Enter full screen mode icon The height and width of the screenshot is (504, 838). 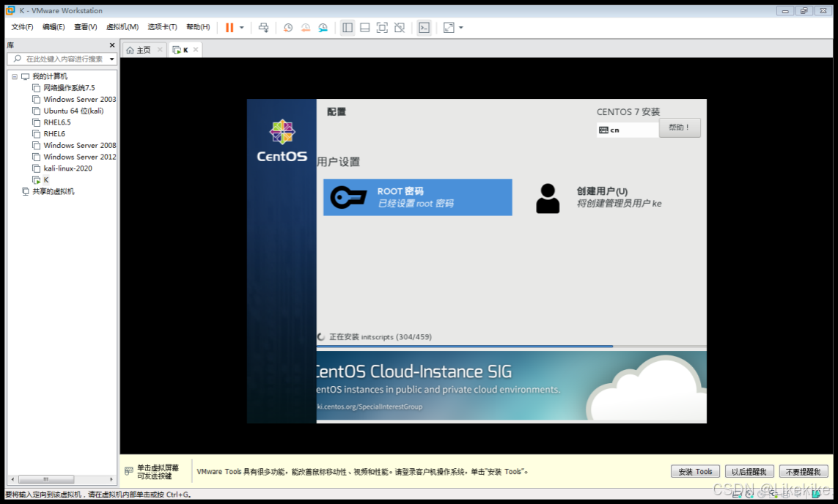click(x=382, y=28)
